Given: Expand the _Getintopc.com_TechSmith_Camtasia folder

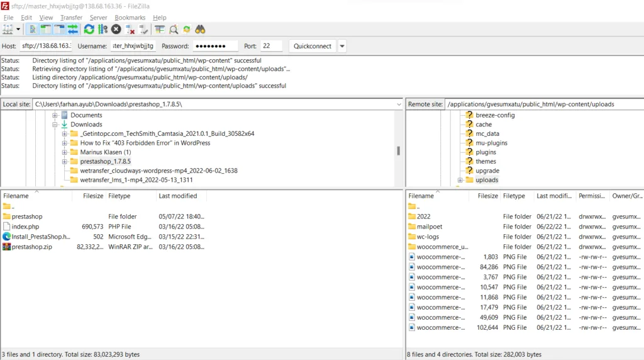Looking at the screenshot, I should (x=65, y=134).
